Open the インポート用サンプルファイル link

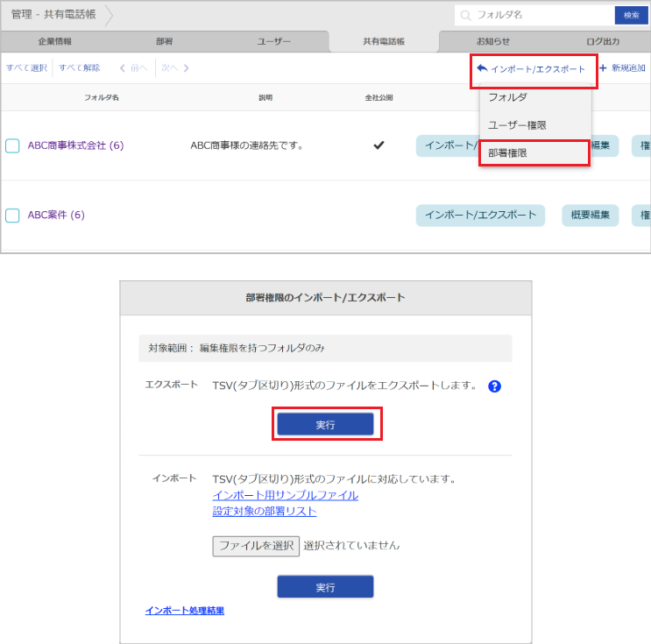point(286,495)
